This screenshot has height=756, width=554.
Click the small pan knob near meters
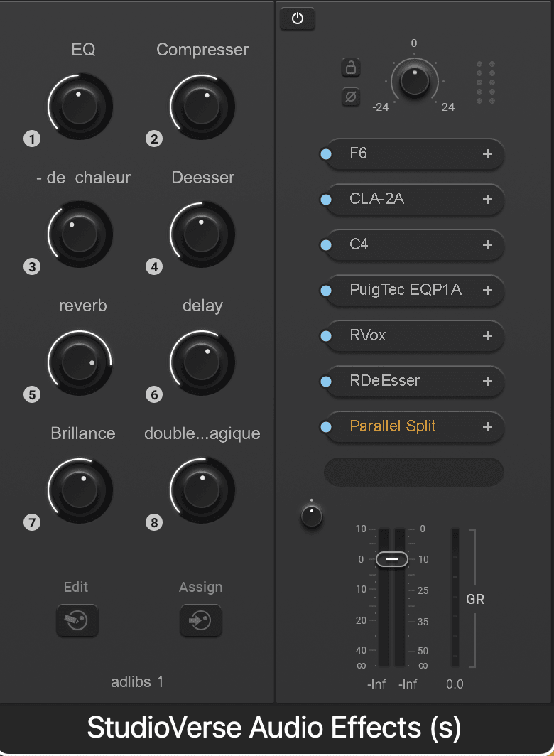[312, 517]
